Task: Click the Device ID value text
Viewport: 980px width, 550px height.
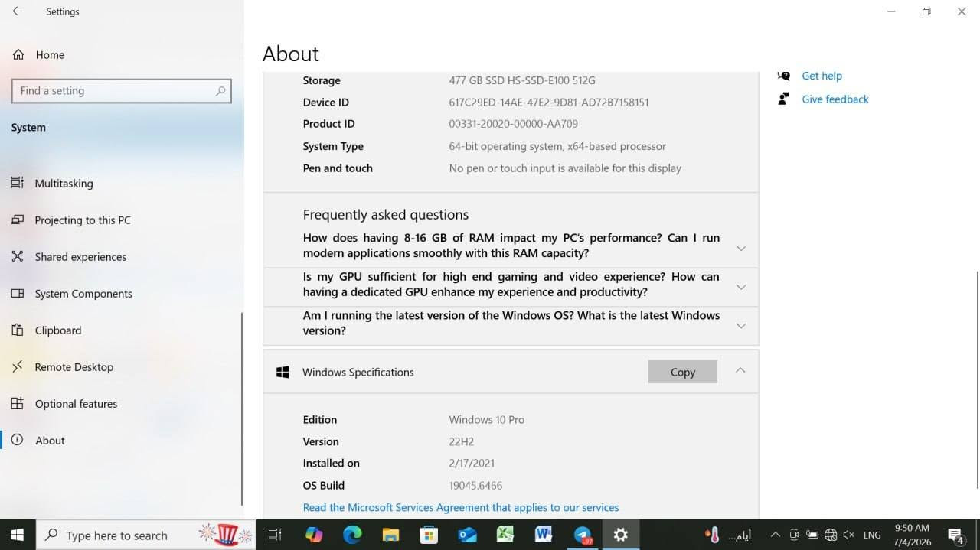Action: click(x=549, y=103)
